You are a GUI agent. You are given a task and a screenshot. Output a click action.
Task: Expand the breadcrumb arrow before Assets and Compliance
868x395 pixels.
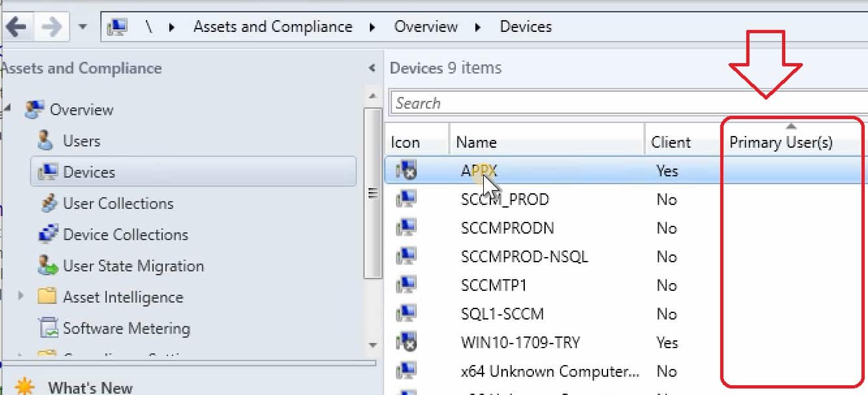pyautogui.click(x=173, y=27)
